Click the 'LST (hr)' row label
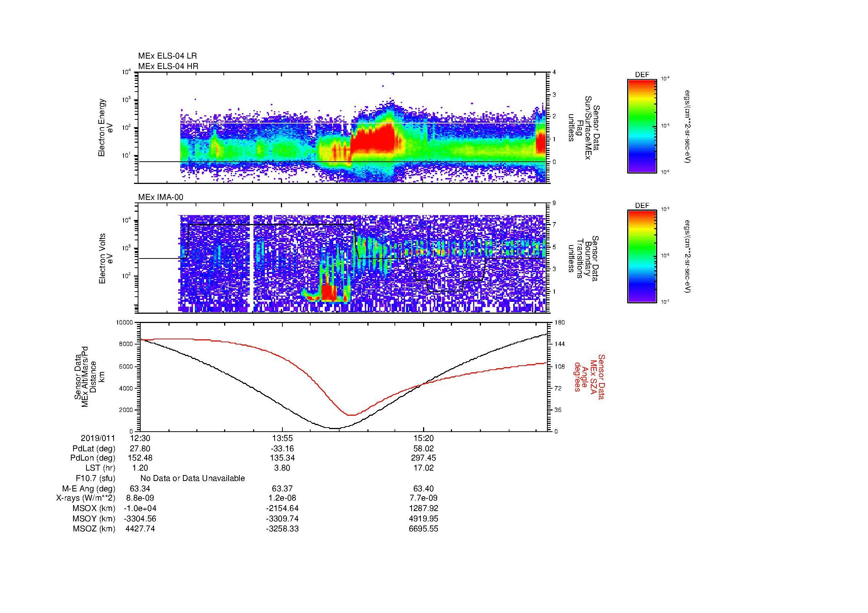This screenshot has height=613, width=868. tap(100, 468)
